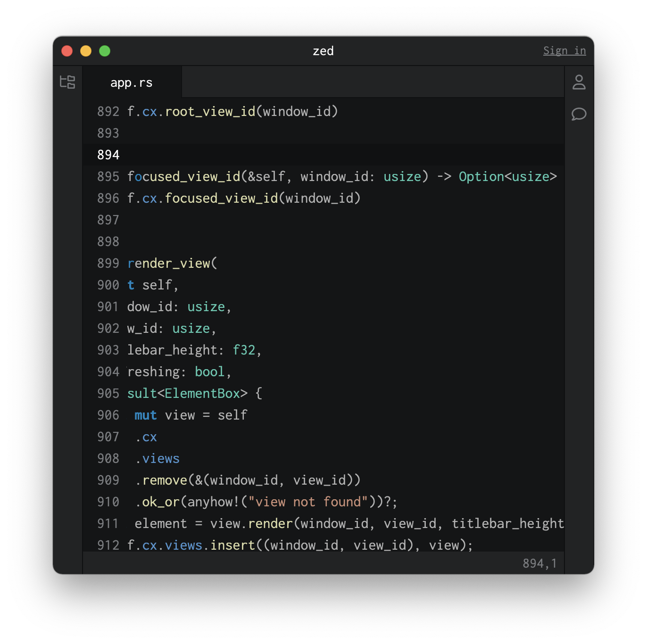Click .views on line 908
This screenshot has width=647, height=644.
coord(158,459)
